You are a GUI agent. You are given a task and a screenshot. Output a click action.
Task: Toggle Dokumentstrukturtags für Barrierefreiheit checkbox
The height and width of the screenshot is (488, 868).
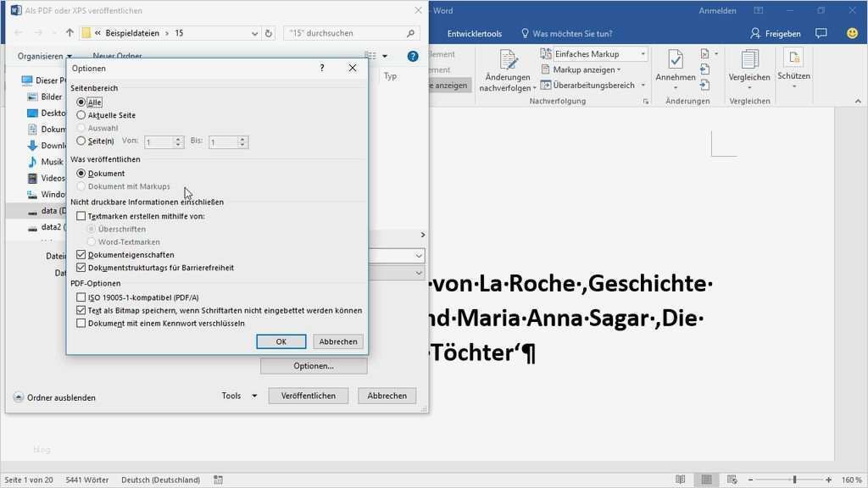pos(81,267)
